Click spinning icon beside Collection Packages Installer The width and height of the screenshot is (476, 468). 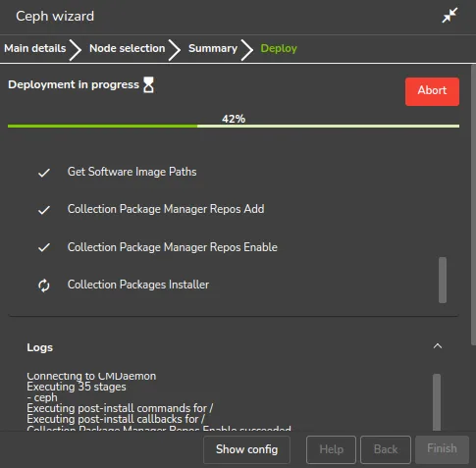pyautogui.click(x=44, y=286)
